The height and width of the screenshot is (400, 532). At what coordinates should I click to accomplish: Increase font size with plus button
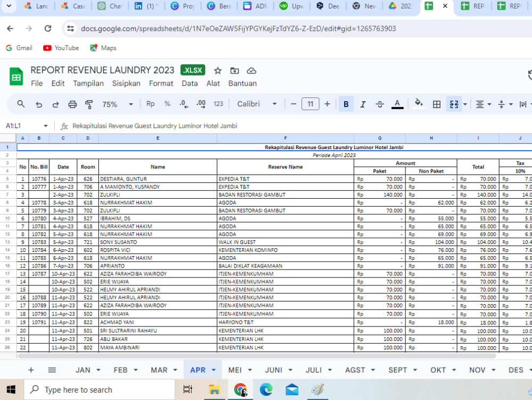327,104
